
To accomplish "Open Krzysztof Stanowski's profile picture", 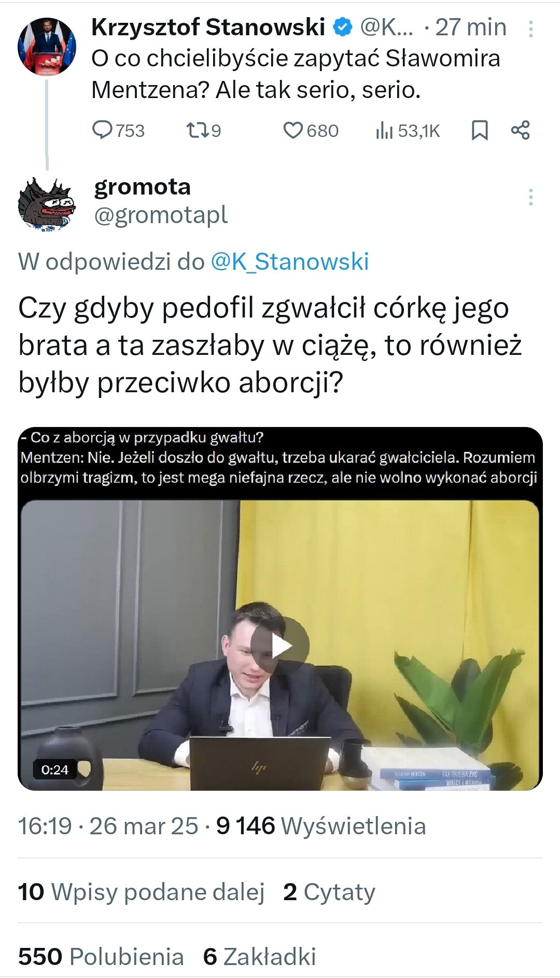I will (x=47, y=47).
